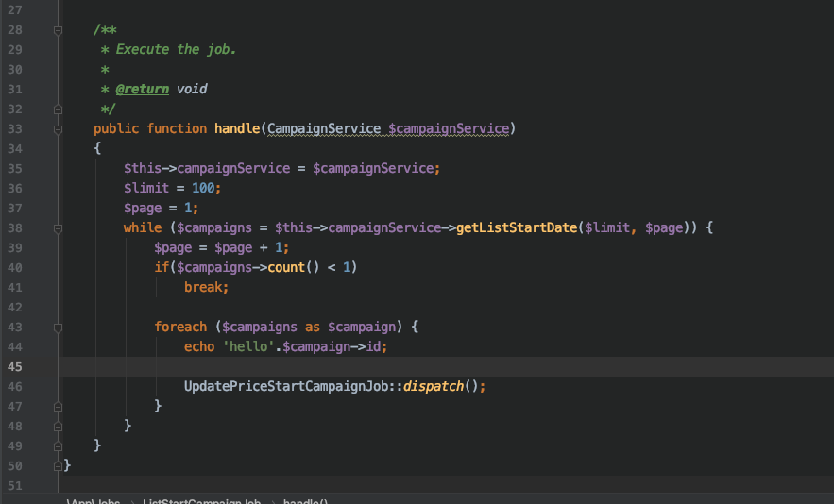Toggle the comment end fold marker at line 32
Image resolution: width=834 pixels, height=504 pixels.
[x=58, y=109]
